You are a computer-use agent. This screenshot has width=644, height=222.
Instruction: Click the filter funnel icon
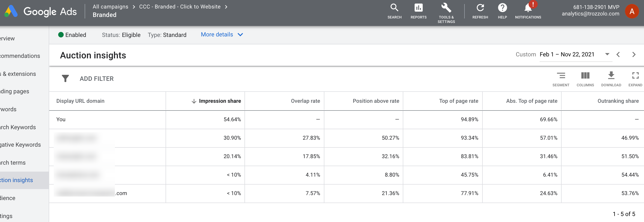[x=65, y=78]
